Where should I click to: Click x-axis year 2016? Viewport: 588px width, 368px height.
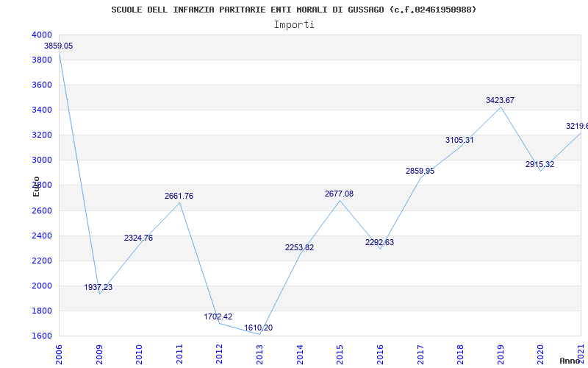coord(380,354)
